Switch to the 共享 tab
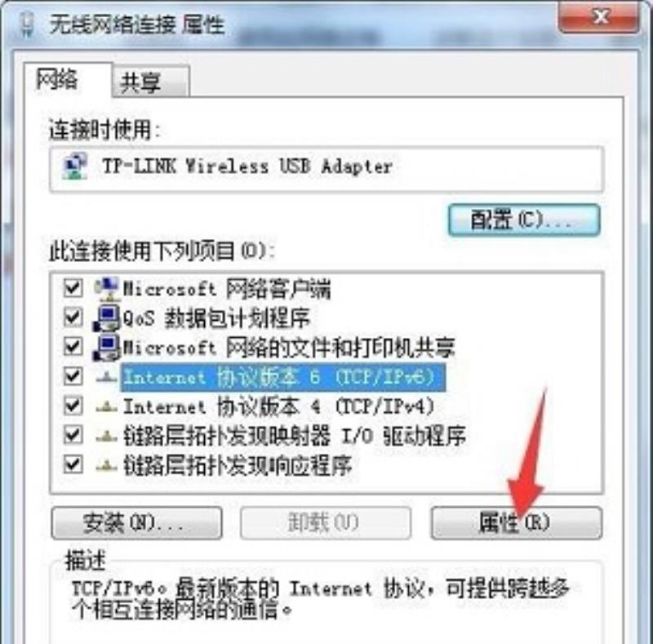The height and width of the screenshot is (644, 653). click(x=151, y=82)
